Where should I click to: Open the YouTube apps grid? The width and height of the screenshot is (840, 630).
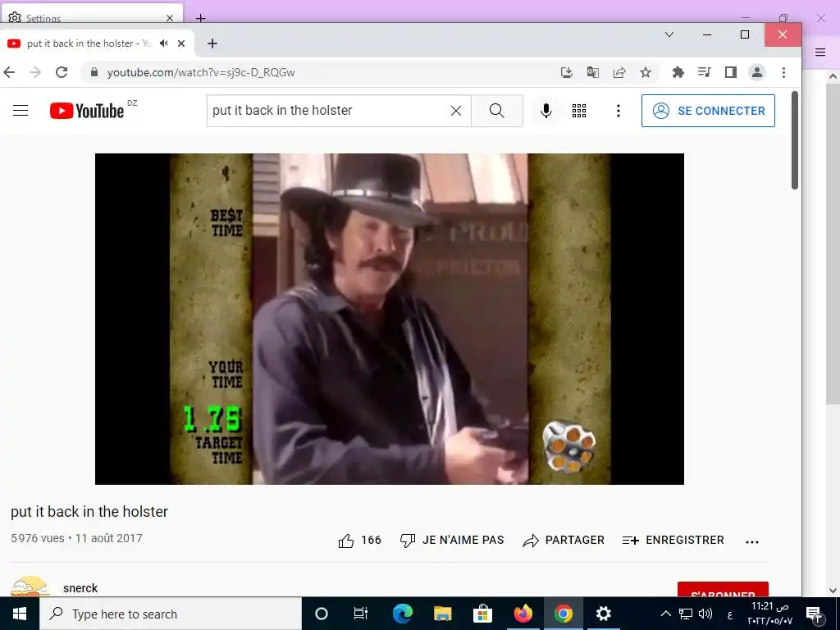click(x=579, y=111)
